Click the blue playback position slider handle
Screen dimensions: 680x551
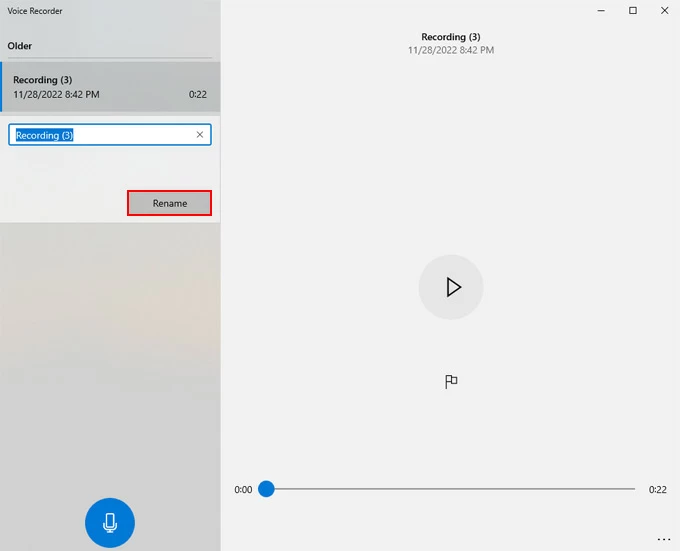266,489
